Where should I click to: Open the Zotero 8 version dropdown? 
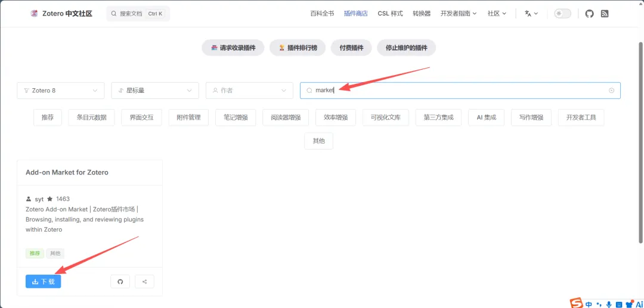[x=60, y=91]
